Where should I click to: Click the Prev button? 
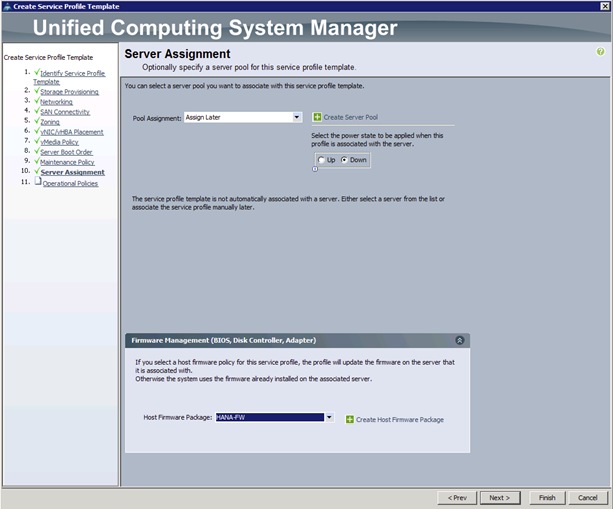457,498
